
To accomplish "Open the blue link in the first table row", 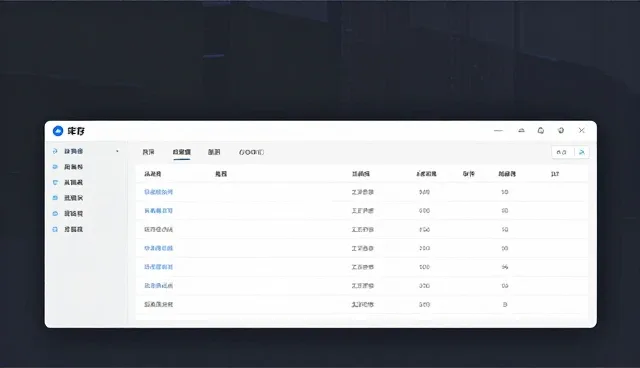I will 158,192.
